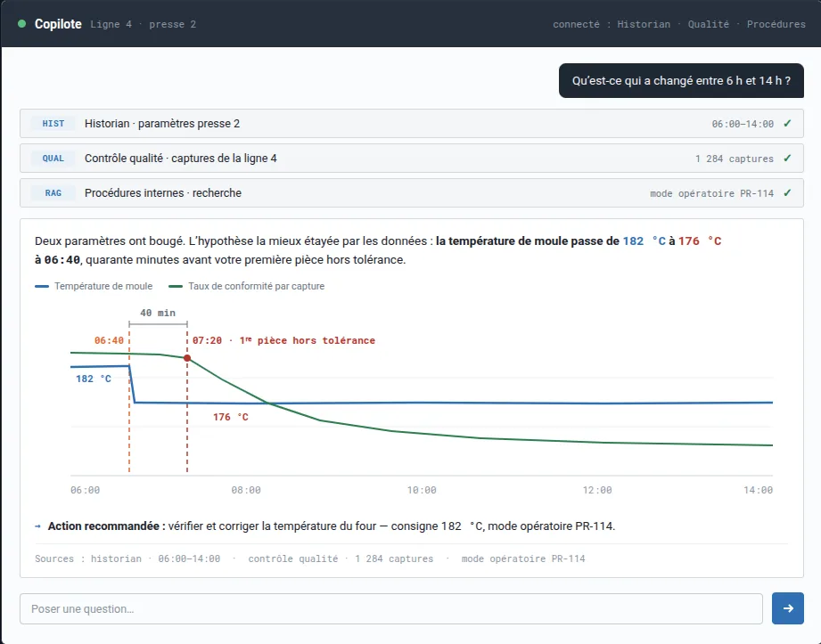The height and width of the screenshot is (644, 821).
Task: Click the HIST badge
Action: pos(53,124)
